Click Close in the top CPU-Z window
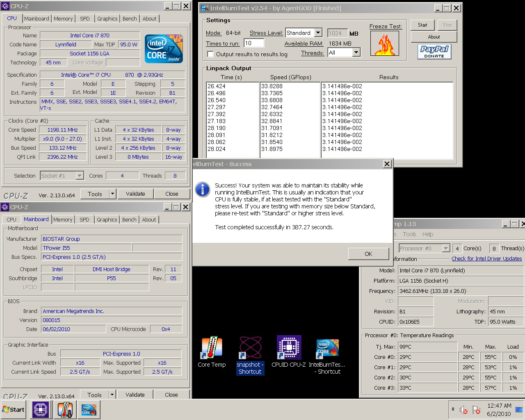This screenshot has width=525, height=420. [172, 194]
